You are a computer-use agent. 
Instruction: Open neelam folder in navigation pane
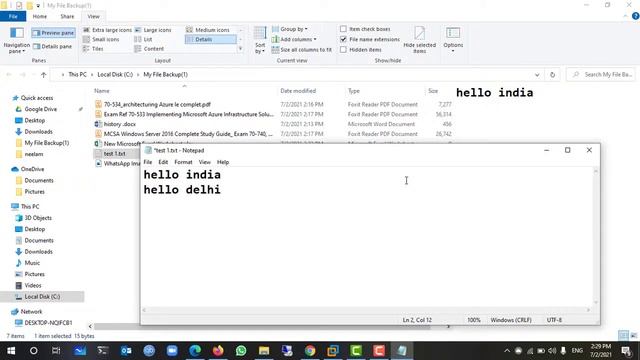33,154
